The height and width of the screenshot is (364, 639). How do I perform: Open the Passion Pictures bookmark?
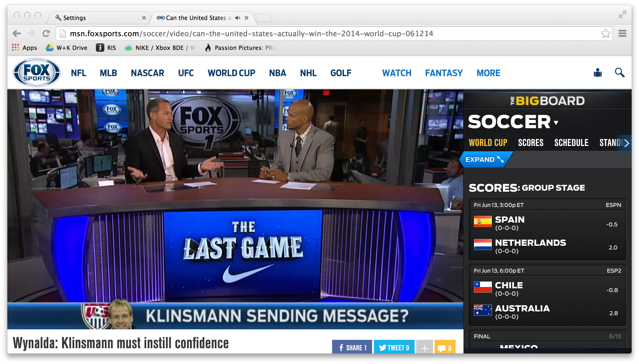pyautogui.click(x=240, y=48)
